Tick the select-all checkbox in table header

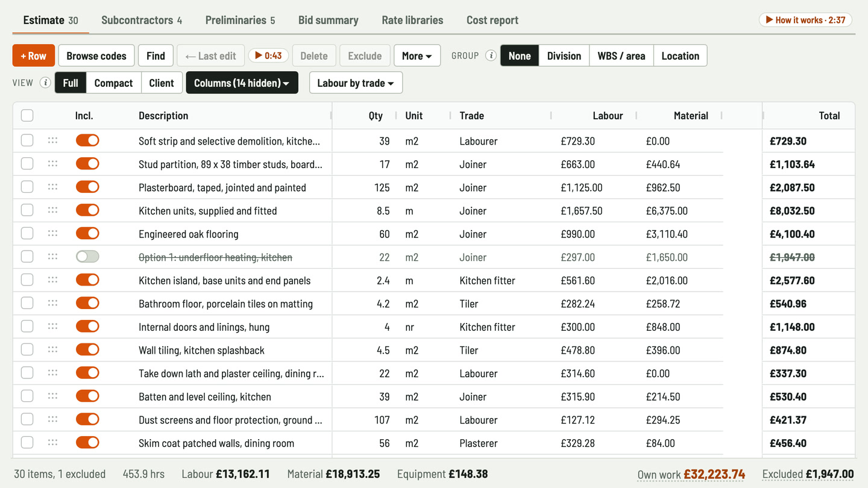tap(27, 116)
